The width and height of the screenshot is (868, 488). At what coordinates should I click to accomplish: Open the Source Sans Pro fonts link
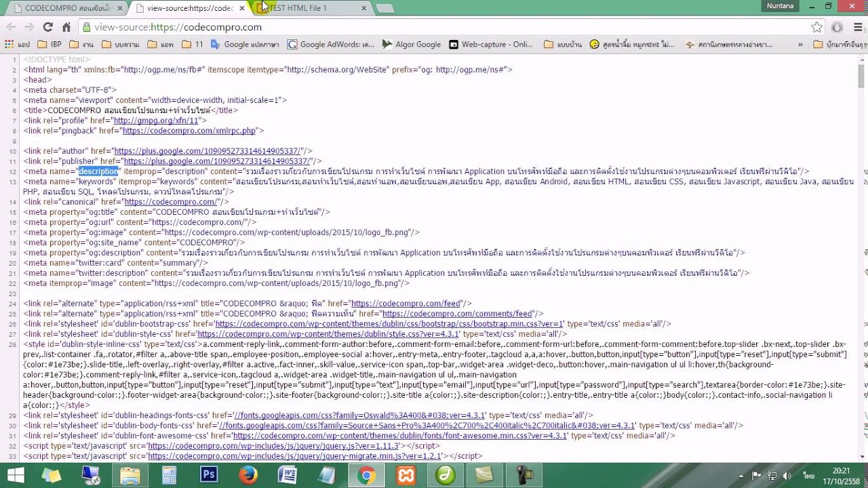[x=427, y=426]
